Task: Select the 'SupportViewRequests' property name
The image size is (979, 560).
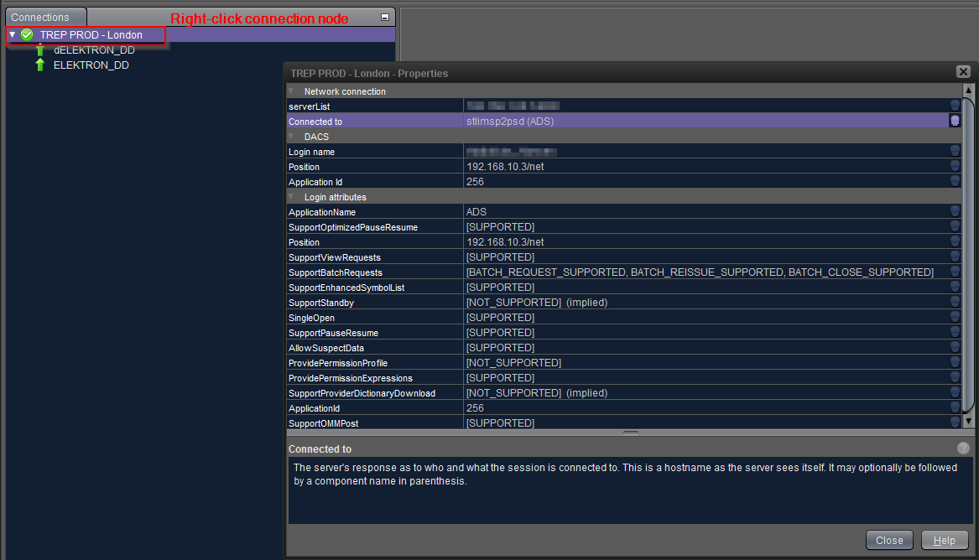Action: click(x=335, y=257)
